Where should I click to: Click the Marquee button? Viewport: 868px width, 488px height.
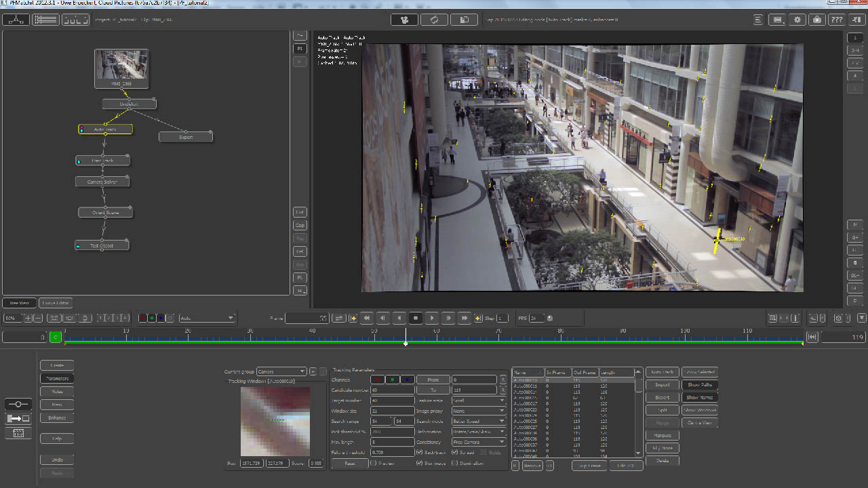662,435
